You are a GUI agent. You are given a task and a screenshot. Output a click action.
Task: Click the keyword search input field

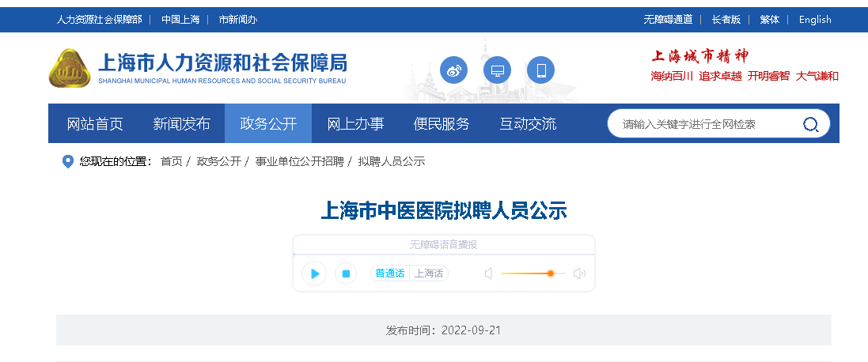click(704, 124)
